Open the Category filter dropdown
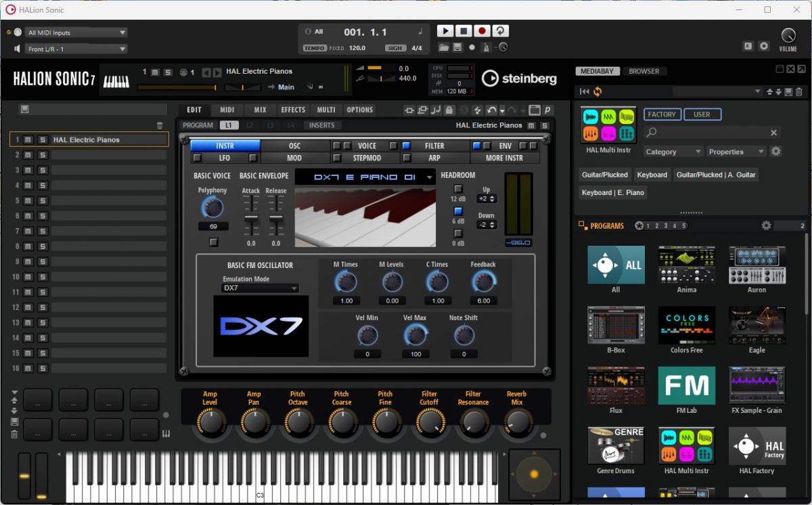 pos(673,152)
